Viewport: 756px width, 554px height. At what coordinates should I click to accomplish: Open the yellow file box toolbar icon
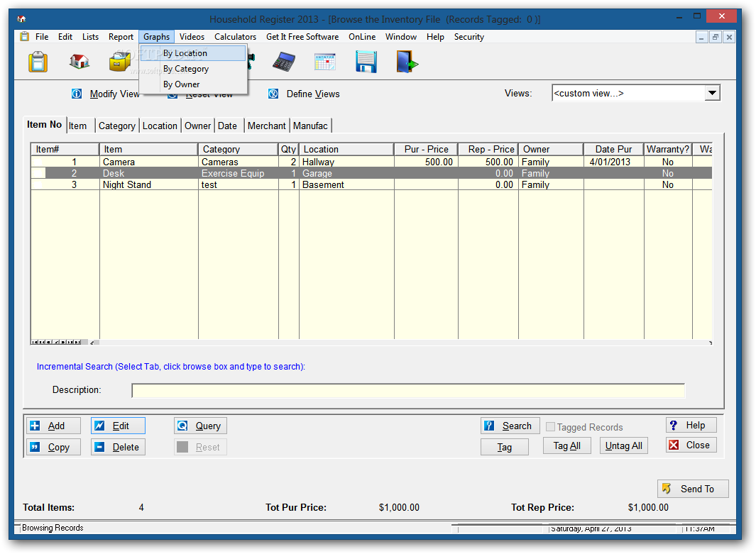[119, 62]
